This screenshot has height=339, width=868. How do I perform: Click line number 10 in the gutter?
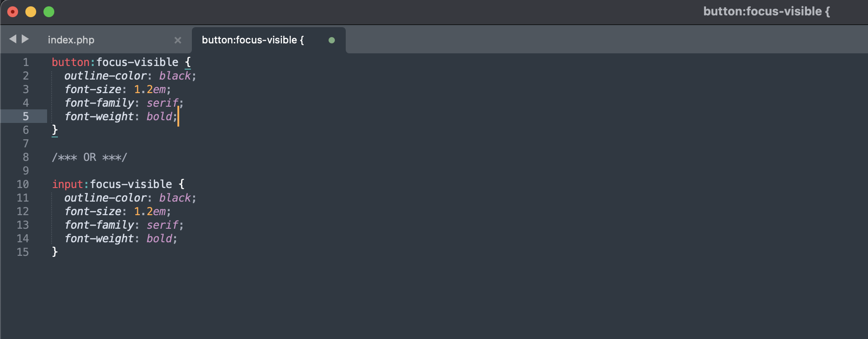coord(23,184)
